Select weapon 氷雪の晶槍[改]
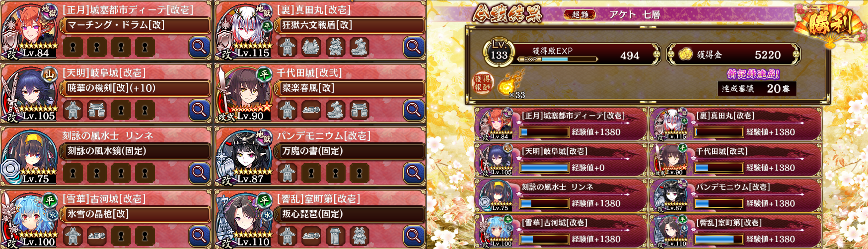 click(x=135, y=214)
